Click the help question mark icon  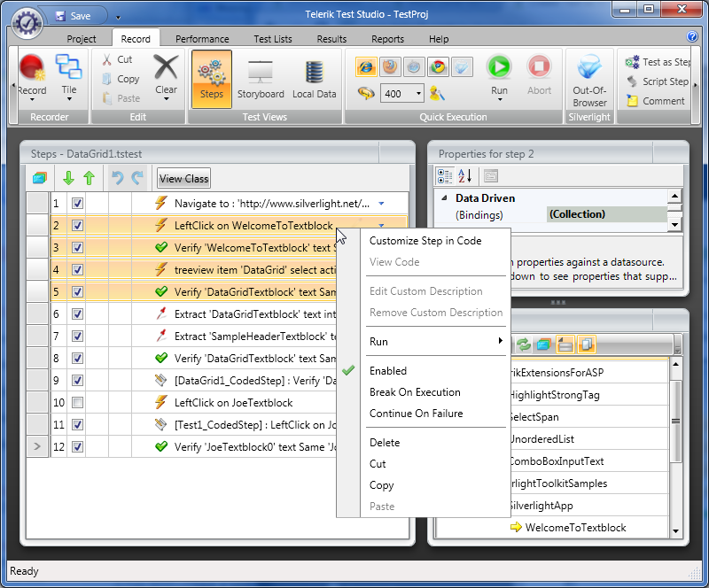point(692,36)
